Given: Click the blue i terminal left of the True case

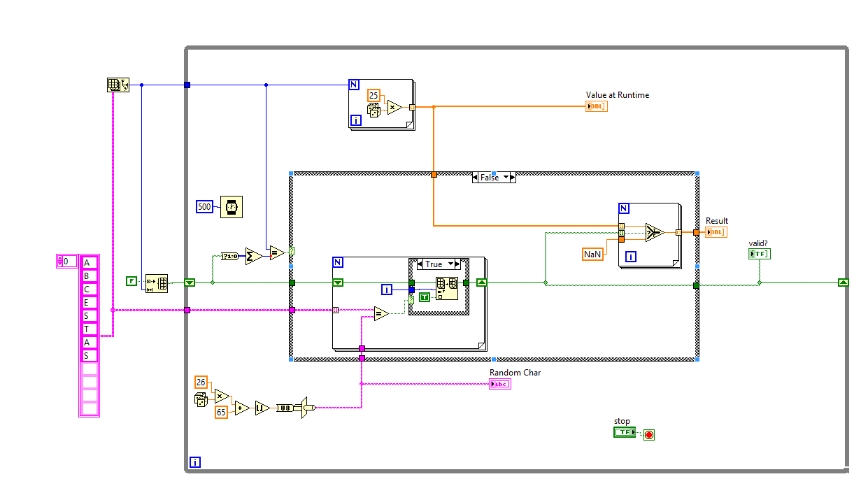Looking at the screenshot, I should (x=386, y=290).
